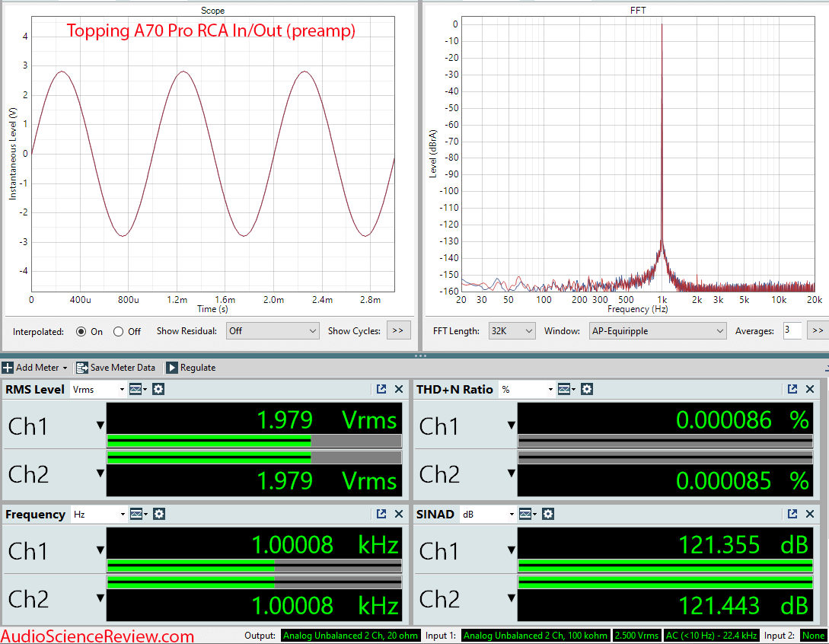Pop out the Frequency meter
The image size is (829, 644).
381,514
